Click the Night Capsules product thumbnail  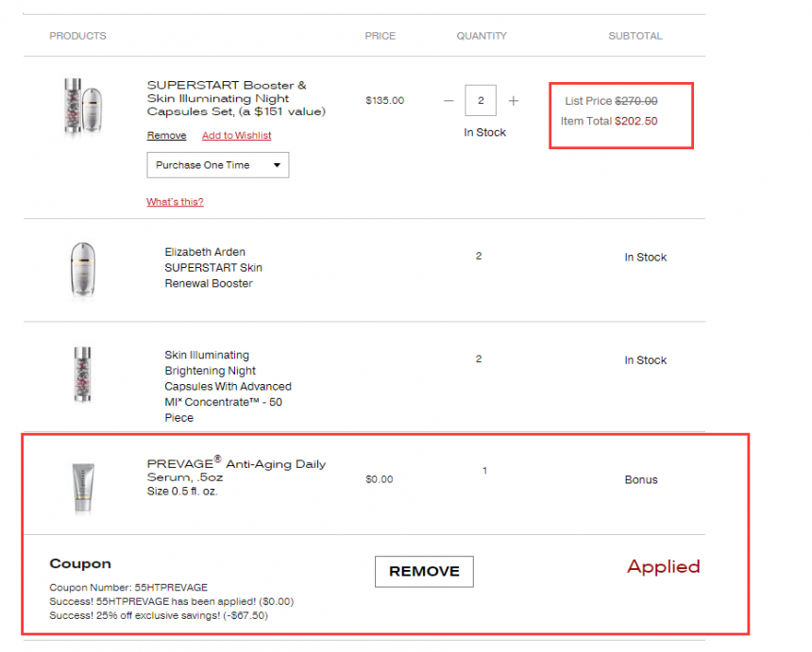83,375
